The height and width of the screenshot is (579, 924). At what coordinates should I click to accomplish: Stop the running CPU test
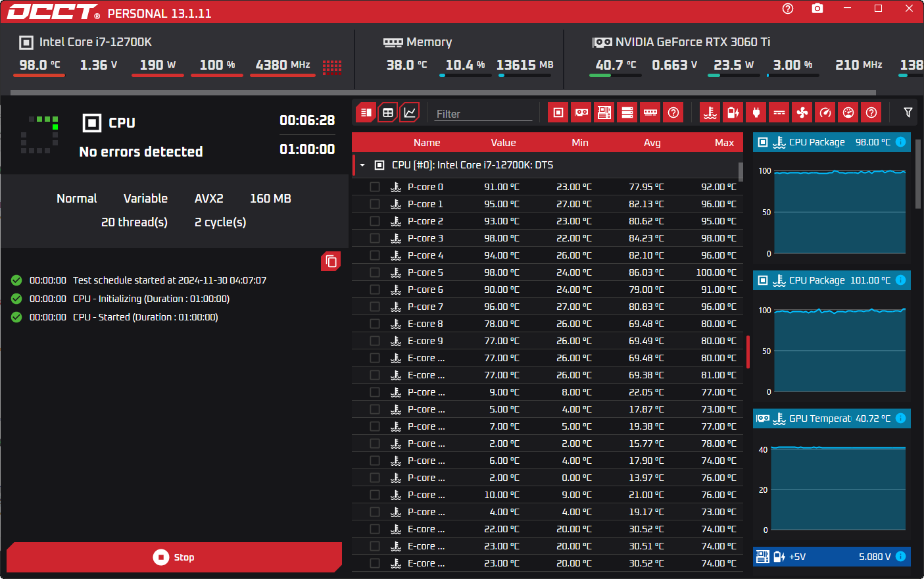(x=174, y=557)
